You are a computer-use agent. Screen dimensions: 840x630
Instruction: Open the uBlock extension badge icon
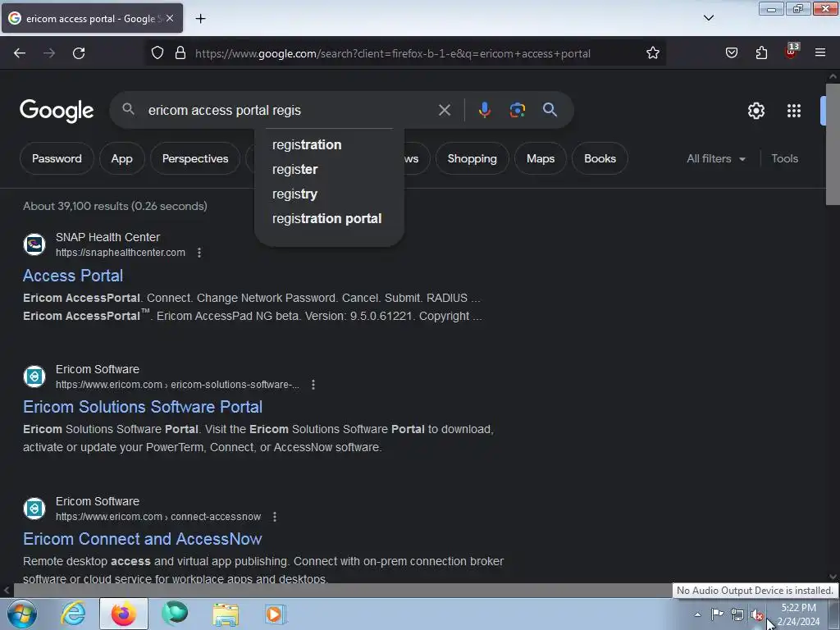[x=792, y=52]
